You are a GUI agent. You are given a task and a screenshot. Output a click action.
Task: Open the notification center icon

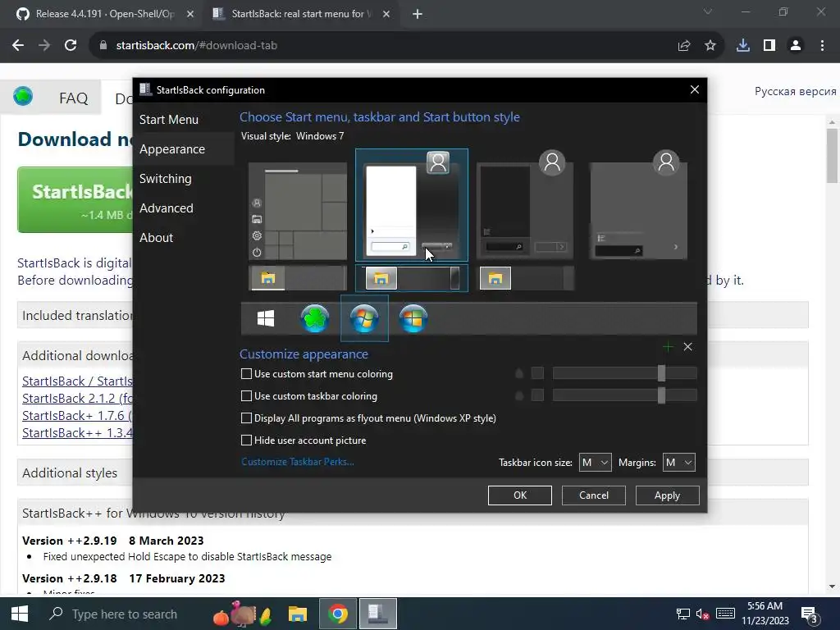809,614
